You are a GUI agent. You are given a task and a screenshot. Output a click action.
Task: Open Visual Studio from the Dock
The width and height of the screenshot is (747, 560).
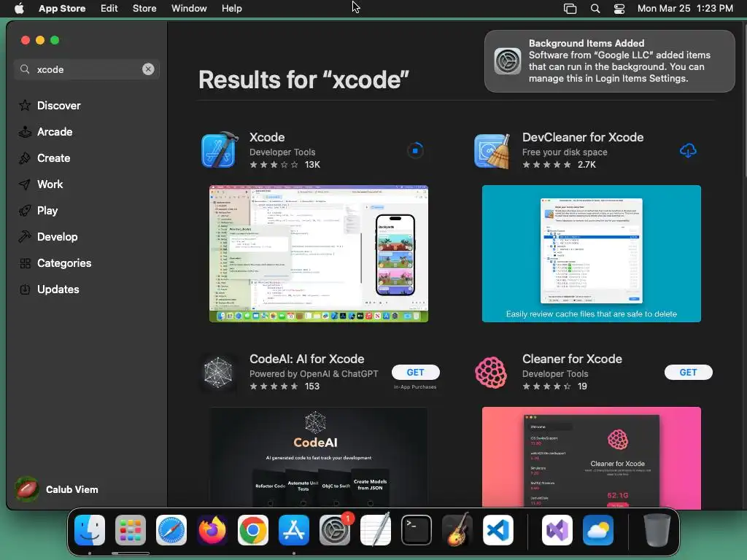pyautogui.click(x=557, y=530)
